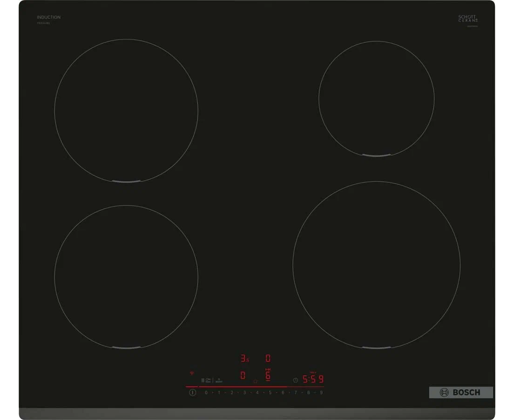The width and height of the screenshot is (514, 420).
Task: Select rear-right zone display showing 0
Action: 268,359
